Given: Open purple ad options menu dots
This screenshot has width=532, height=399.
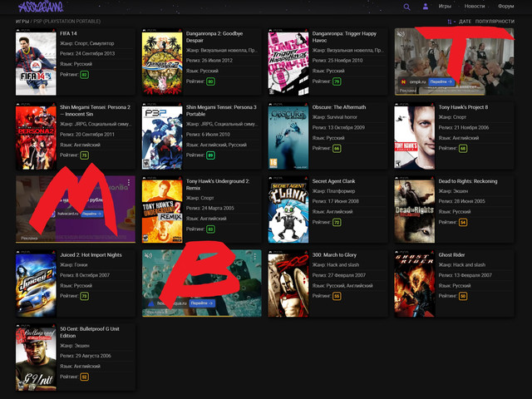Looking at the screenshot, I should point(129,183).
